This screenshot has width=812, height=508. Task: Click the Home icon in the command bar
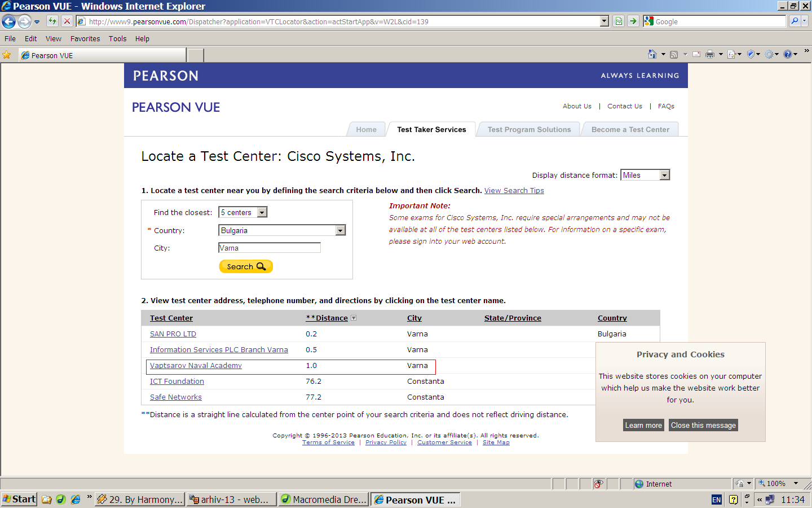652,54
